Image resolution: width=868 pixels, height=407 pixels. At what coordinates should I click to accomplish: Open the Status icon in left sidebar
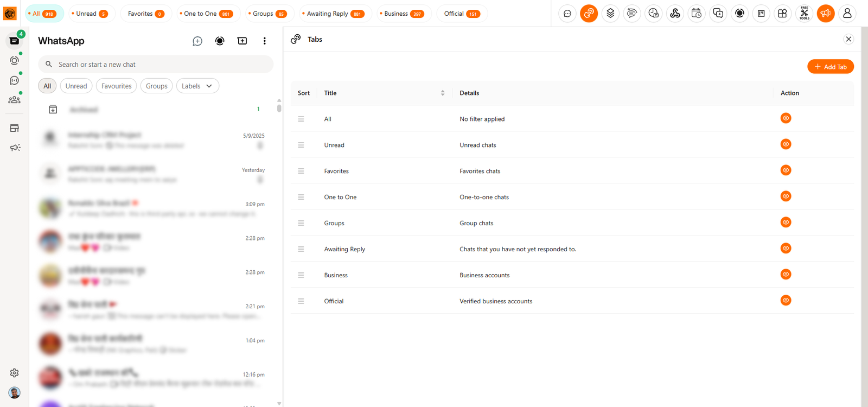[15, 60]
